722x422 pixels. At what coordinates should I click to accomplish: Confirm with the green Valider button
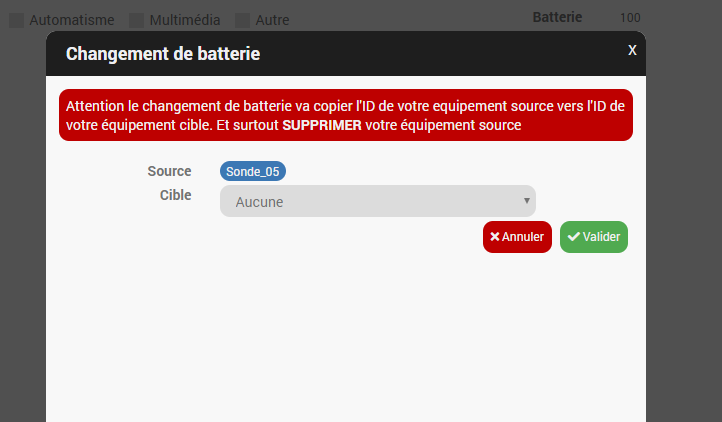click(594, 237)
